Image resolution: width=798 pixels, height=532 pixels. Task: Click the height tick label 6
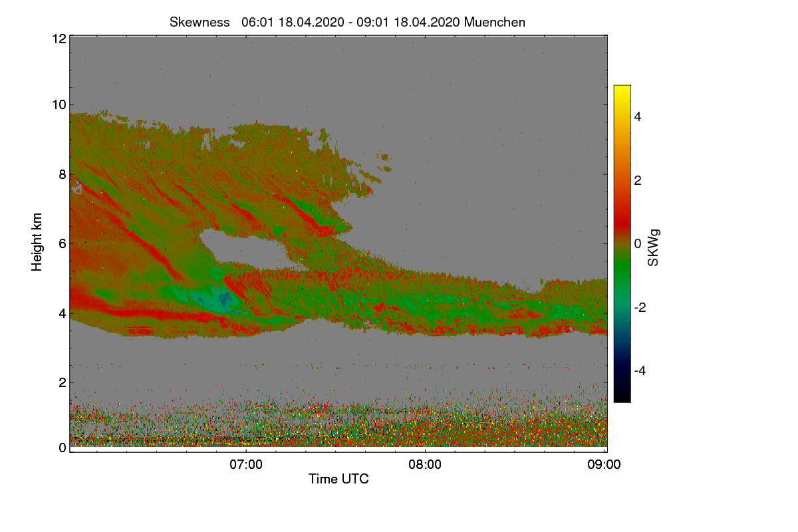click(62, 243)
